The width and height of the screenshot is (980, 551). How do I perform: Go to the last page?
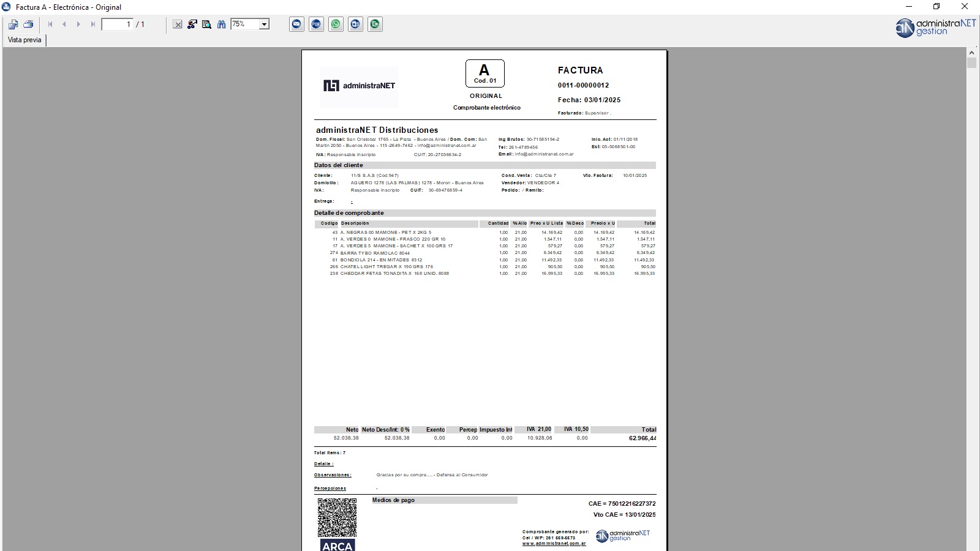coord(92,24)
